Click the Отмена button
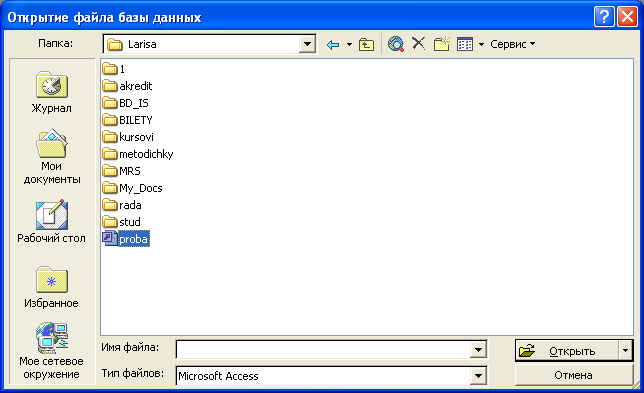The image size is (644, 393). pos(573,375)
